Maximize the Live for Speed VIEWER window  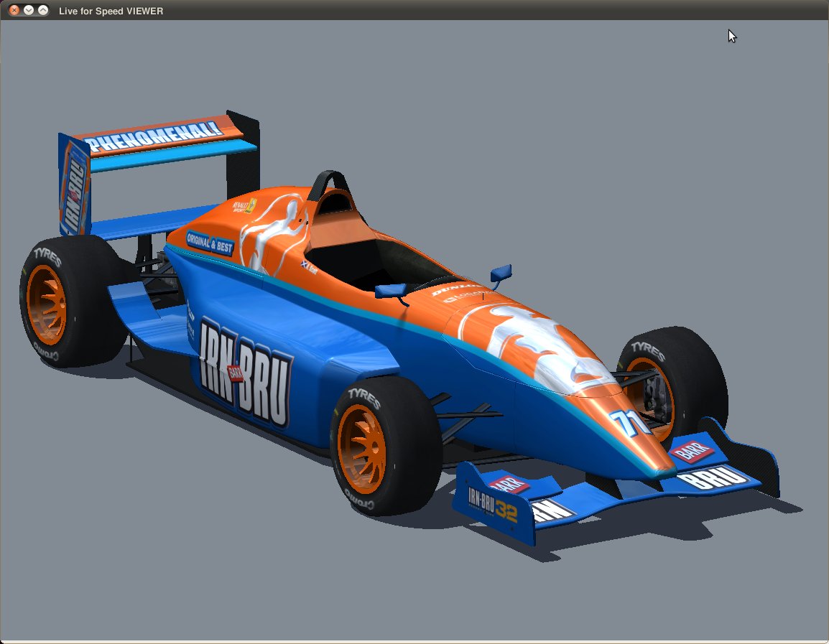point(43,10)
